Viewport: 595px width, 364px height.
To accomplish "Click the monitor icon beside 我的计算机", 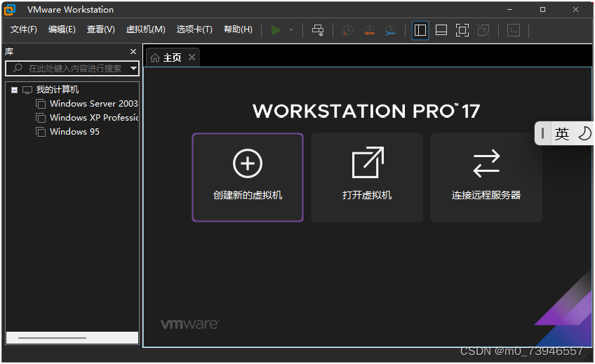I will tap(27, 90).
